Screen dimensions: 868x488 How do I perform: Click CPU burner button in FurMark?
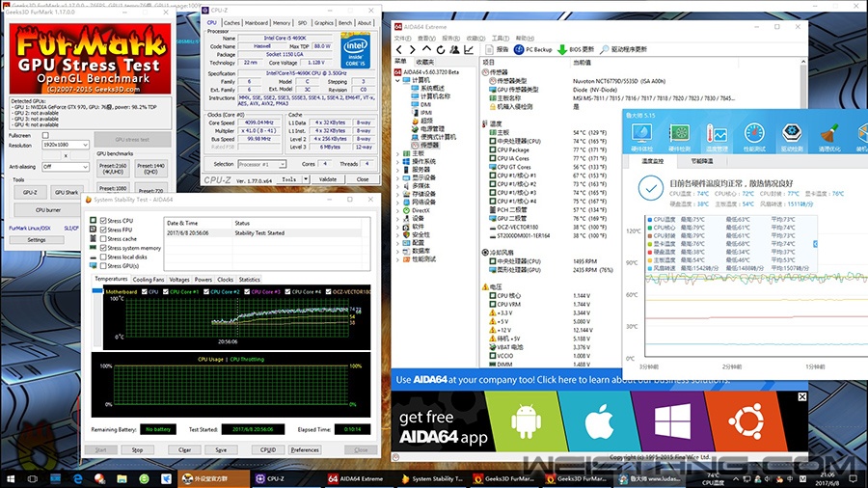48,210
